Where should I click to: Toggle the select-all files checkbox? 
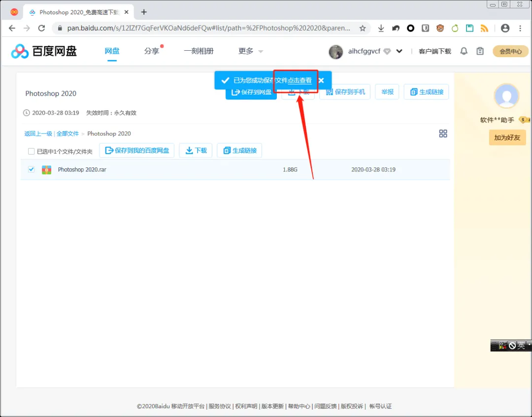(x=31, y=151)
